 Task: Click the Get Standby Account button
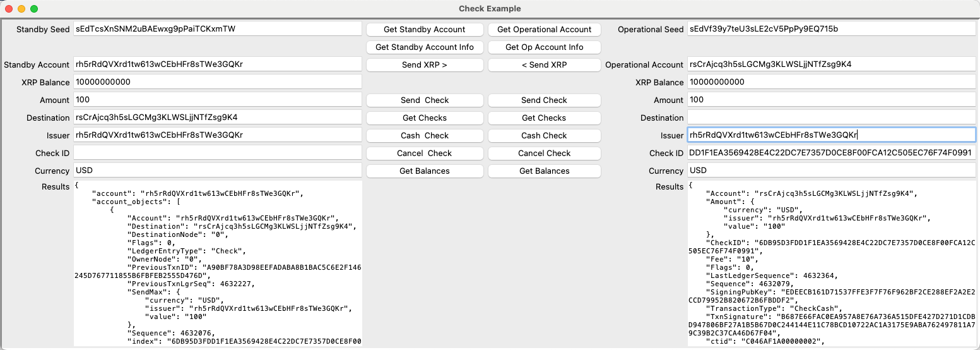(425, 29)
